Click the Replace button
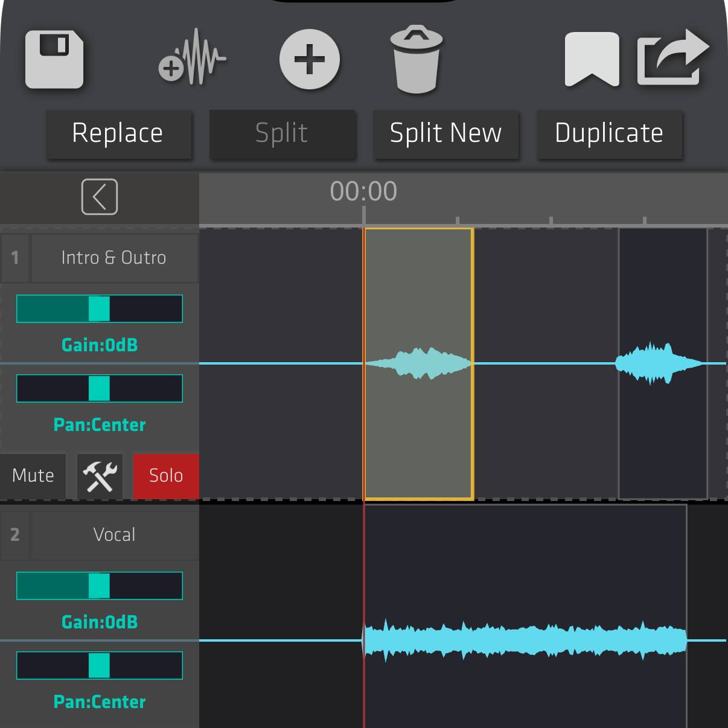This screenshot has height=728, width=728. [x=119, y=133]
